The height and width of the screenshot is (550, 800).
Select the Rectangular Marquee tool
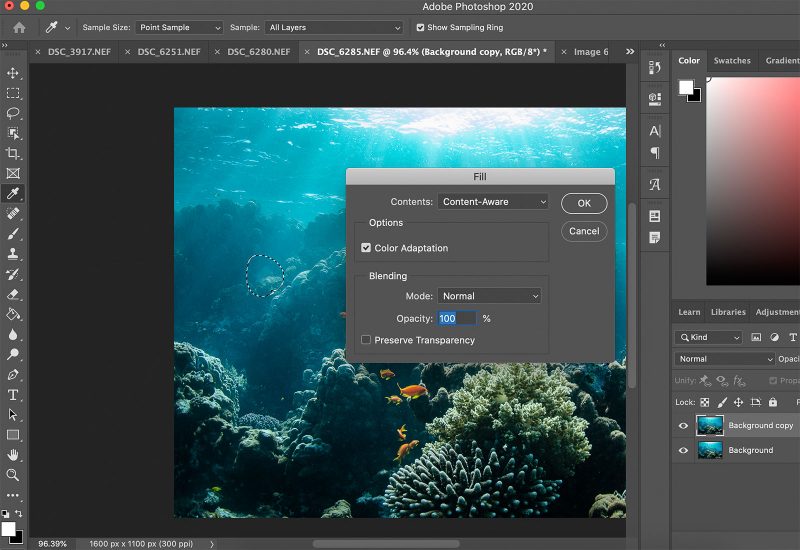[13, 93]
